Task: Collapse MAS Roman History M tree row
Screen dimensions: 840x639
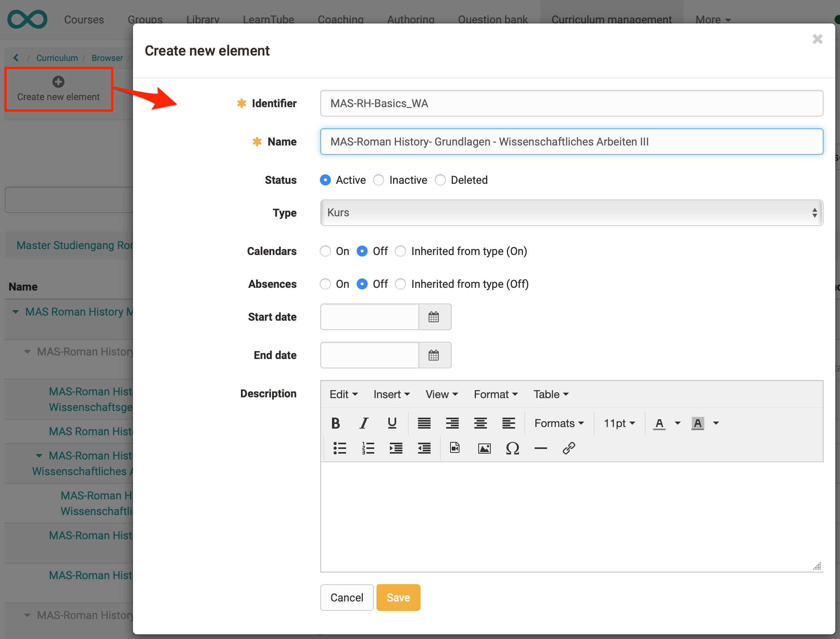Action: pyautogui.click(x=16, y=312)
